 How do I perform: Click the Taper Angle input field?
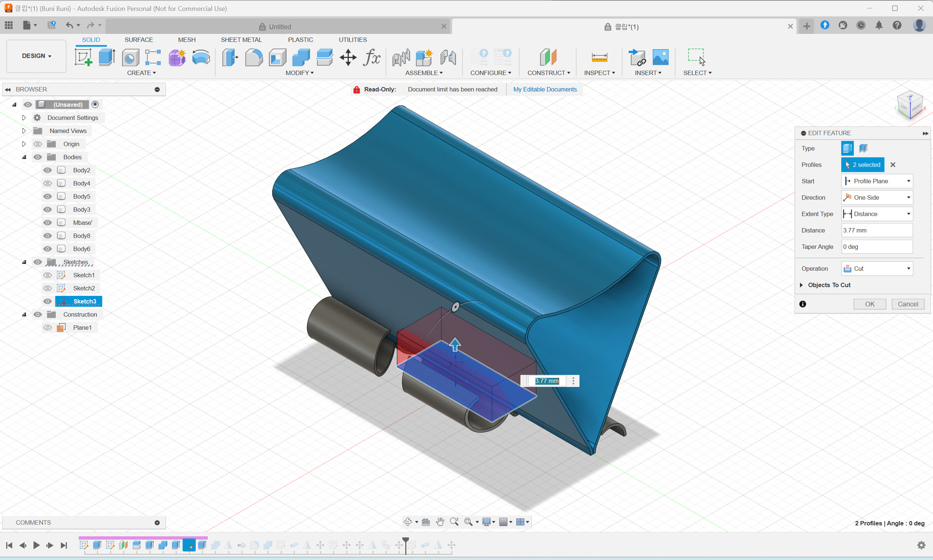point(877,247)
